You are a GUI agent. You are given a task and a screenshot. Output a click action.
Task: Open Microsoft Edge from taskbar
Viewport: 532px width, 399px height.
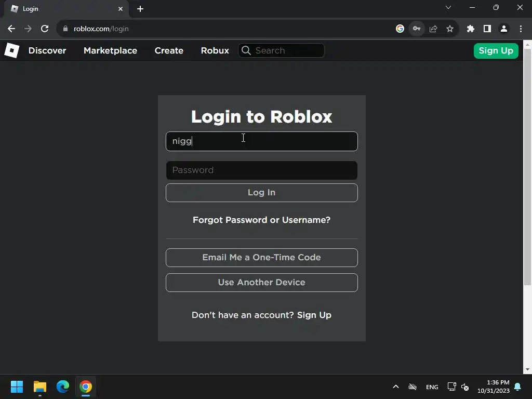pos(63,387)
